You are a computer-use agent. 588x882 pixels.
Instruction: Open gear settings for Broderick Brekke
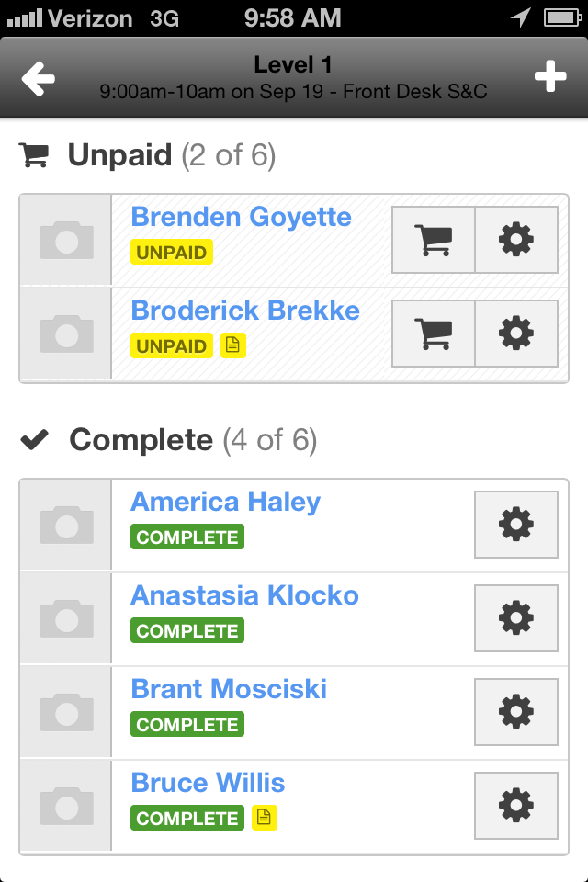click(515, 333)
